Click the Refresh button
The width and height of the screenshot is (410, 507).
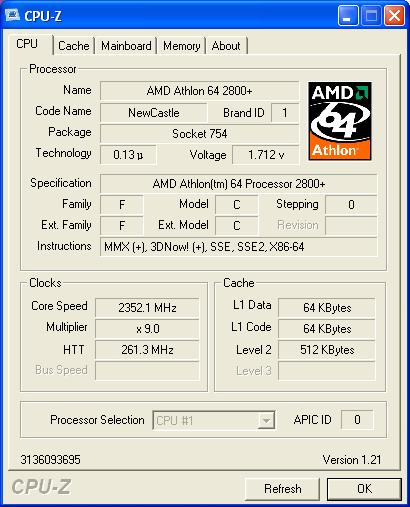coord(282,489)
